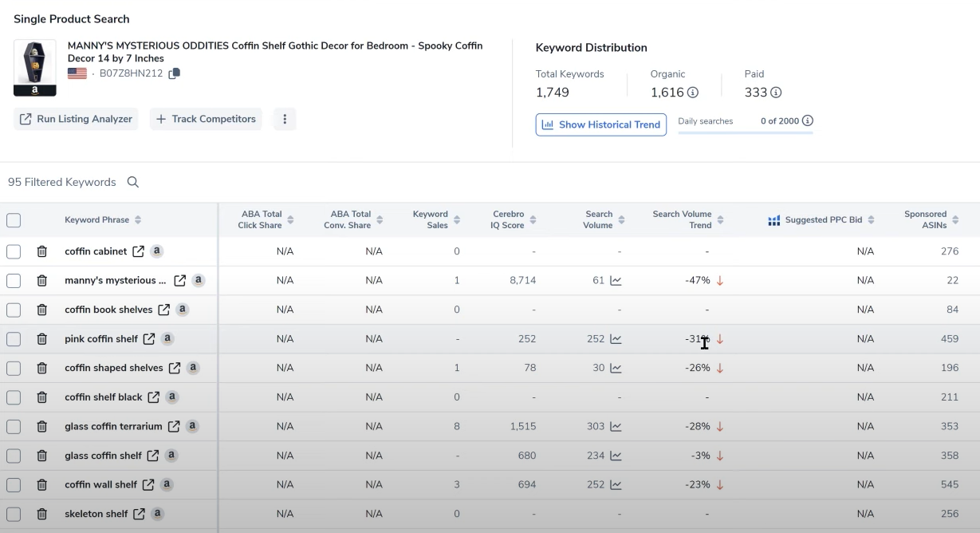
Task: View search volume chart for coffin wall shelf
Action: click(x=616, y=485)
